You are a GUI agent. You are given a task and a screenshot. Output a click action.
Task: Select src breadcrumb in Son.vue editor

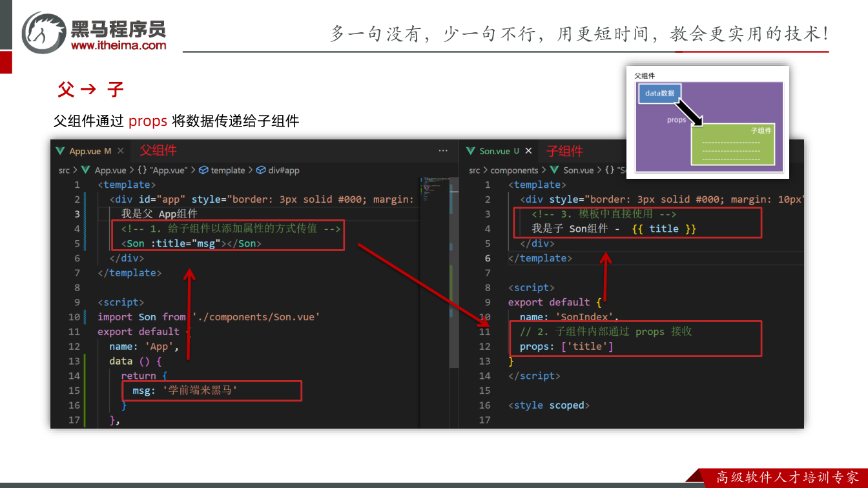coord(475,170)
